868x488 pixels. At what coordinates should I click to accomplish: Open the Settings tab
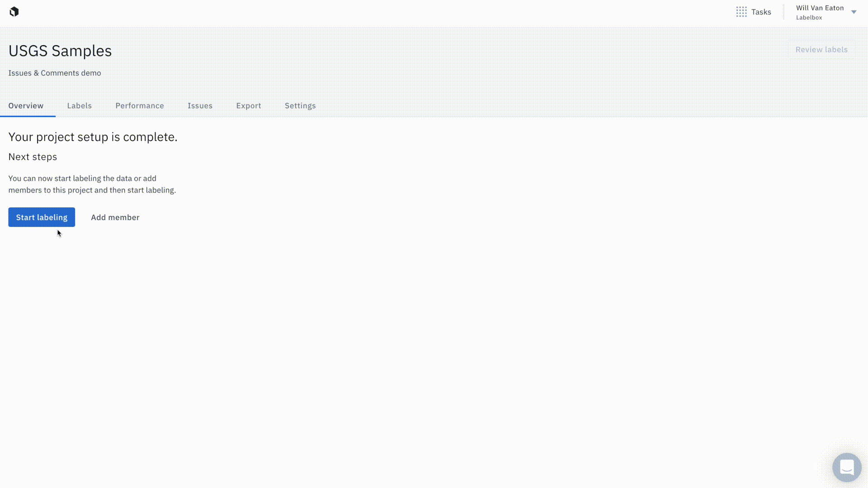coord(300,106)
